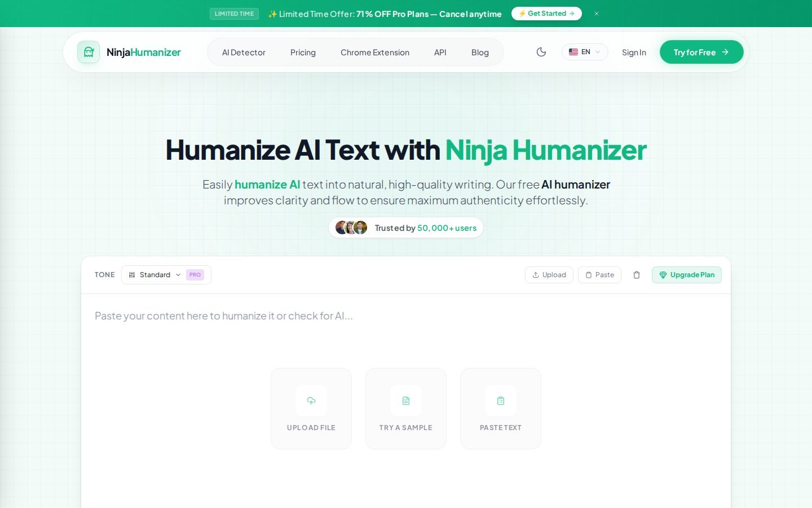Viewport: 812px width, 508px height.
Task: Click the 'Humanize AI Text with Ninja Humanizer' heading
Action: tap(406, 150)
